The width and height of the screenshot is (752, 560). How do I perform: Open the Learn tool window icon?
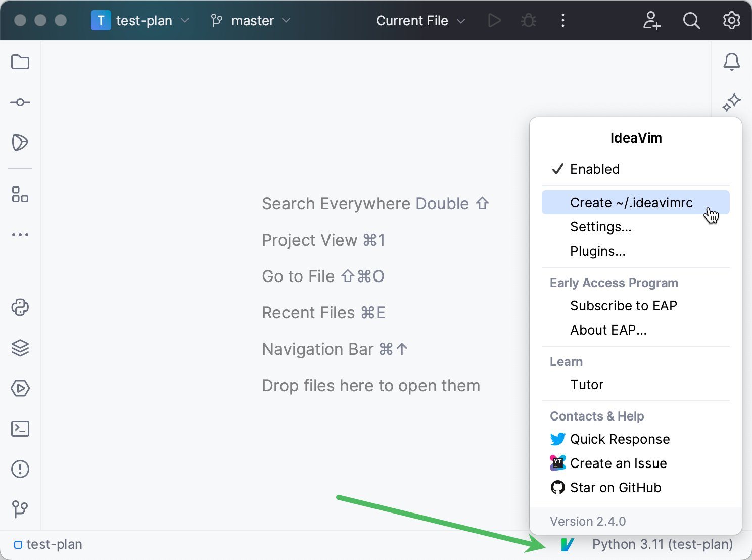tap(20, 143)
